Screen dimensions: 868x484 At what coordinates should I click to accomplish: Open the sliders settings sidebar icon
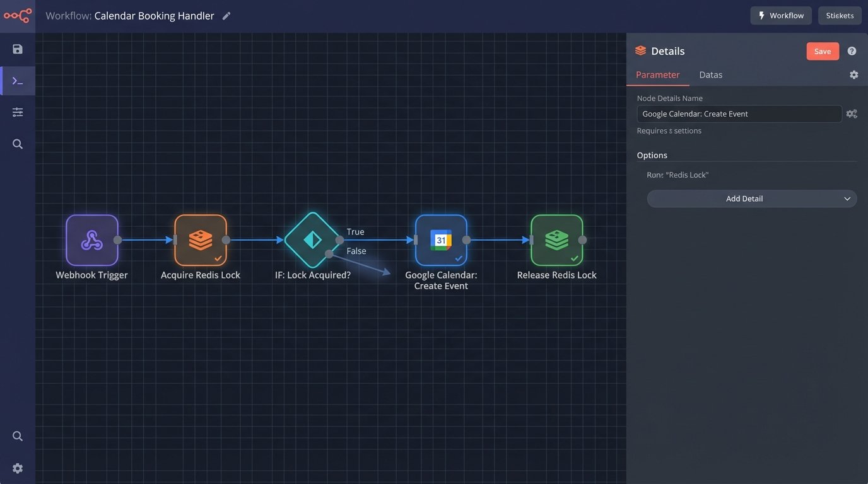coord(18,112)
